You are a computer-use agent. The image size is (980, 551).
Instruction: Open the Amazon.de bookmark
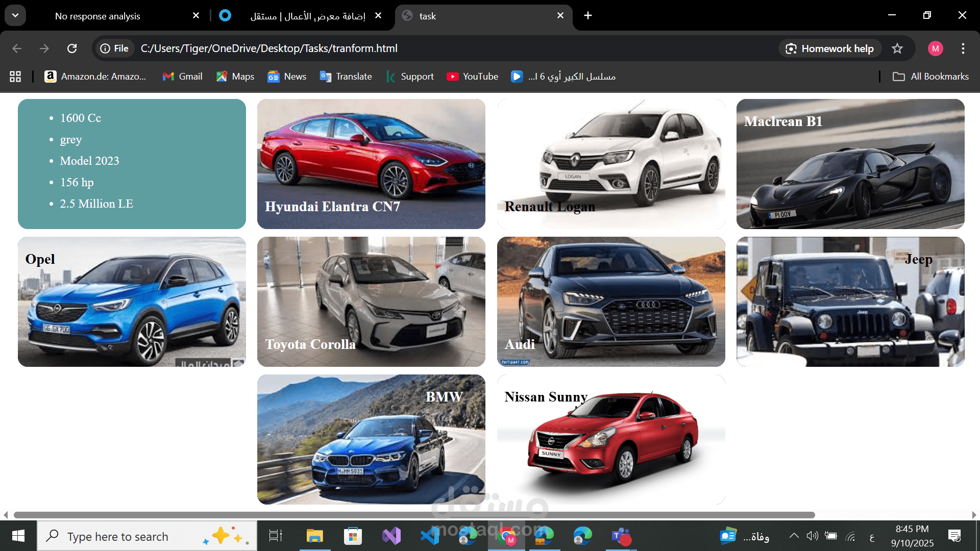95,77
